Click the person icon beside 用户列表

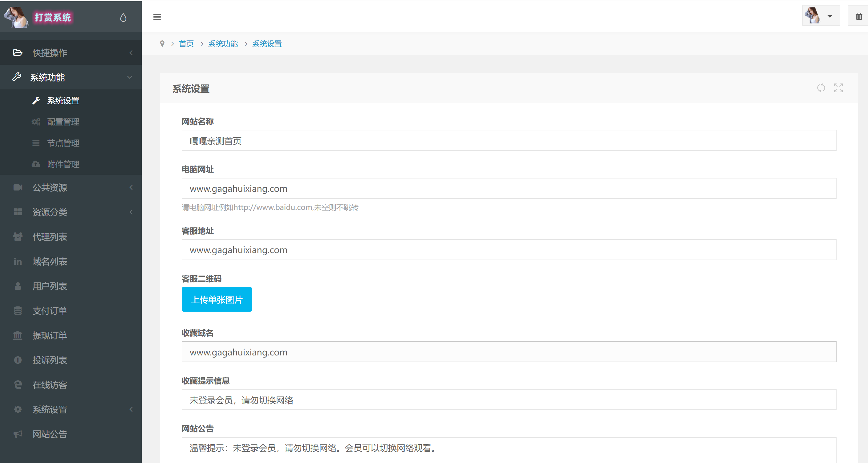click(18, 286)
